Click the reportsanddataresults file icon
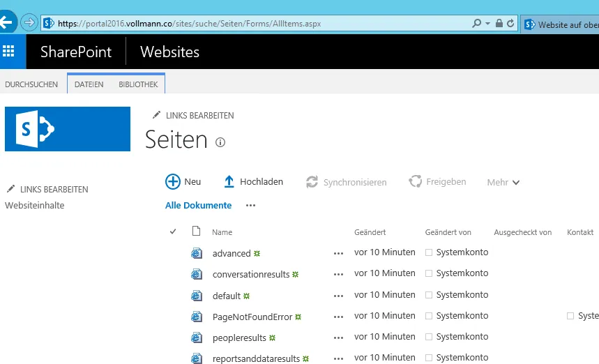The height and width of the screenshot is (364, 599). (x=197, y=358)
